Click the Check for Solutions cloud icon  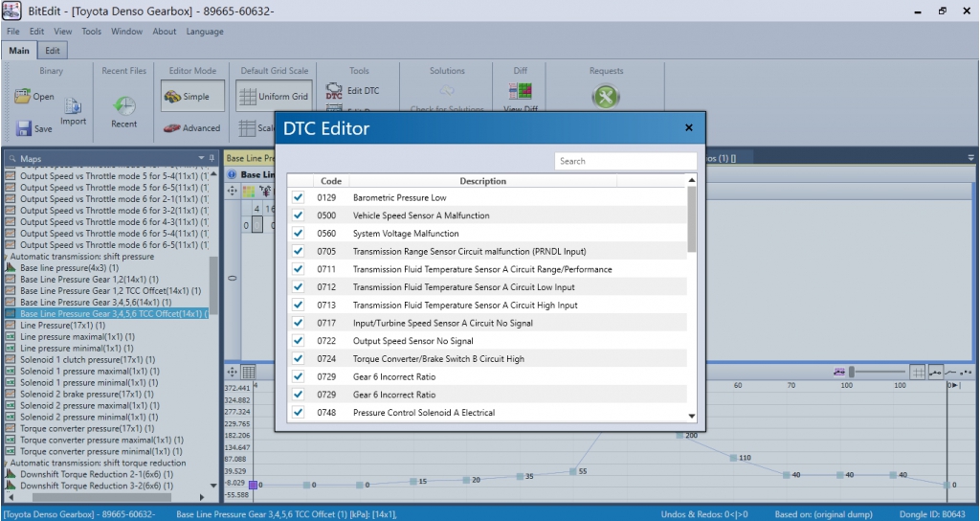pos(447,91)
